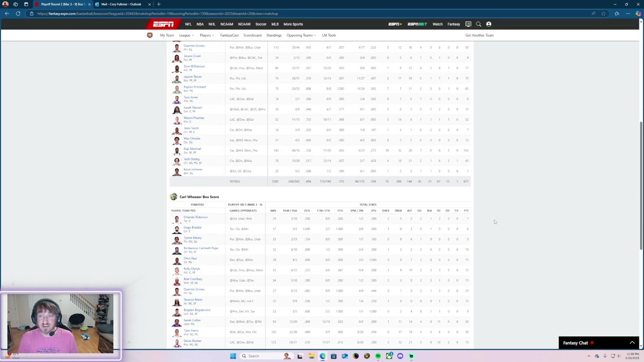Open Windows Start menu
The height and width of the screenshot is (362, 644).
pos(233,356)
